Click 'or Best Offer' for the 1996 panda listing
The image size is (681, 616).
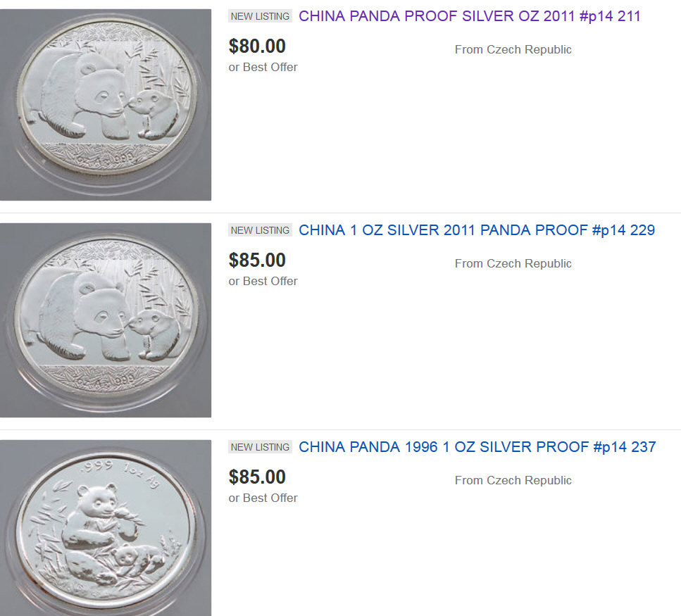pos(263,498)
